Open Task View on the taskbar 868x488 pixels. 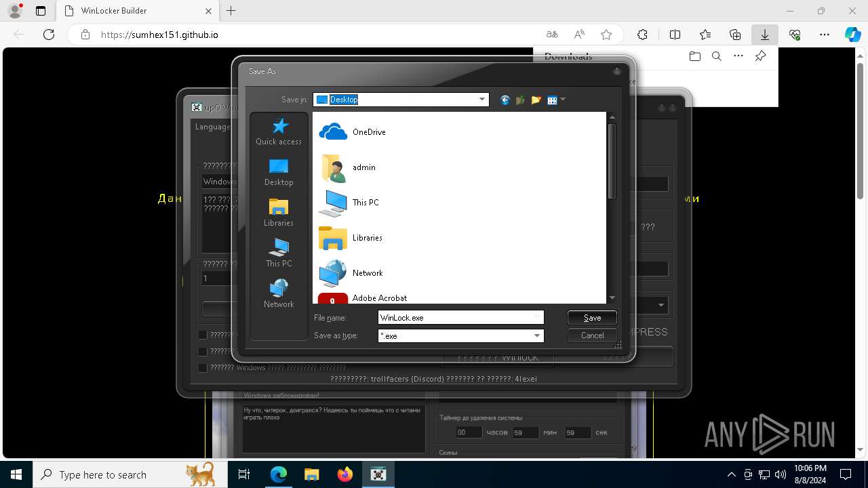[244, 474]
